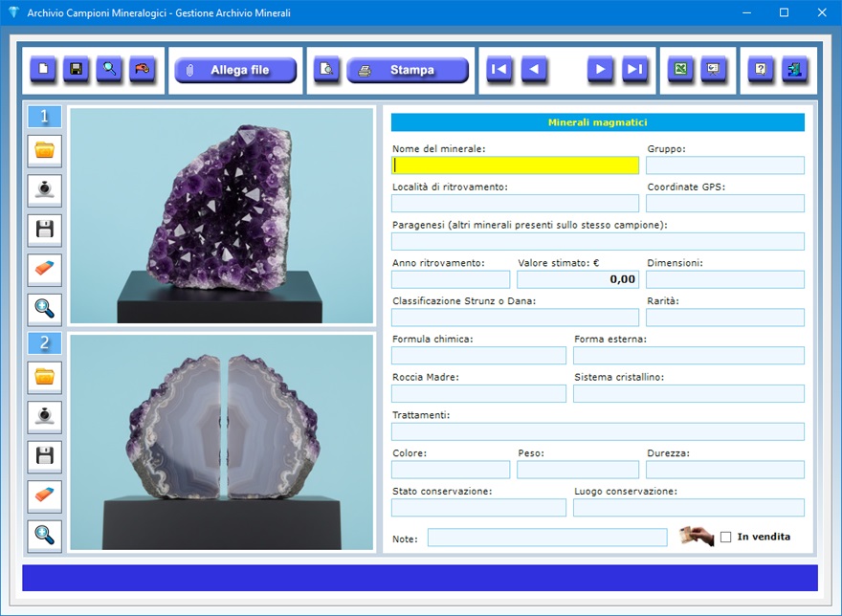The width and height of the screenshot is (842, 616).
Task: Click the amethyst cluster photo in slot 1
Action: click(221, 215)
